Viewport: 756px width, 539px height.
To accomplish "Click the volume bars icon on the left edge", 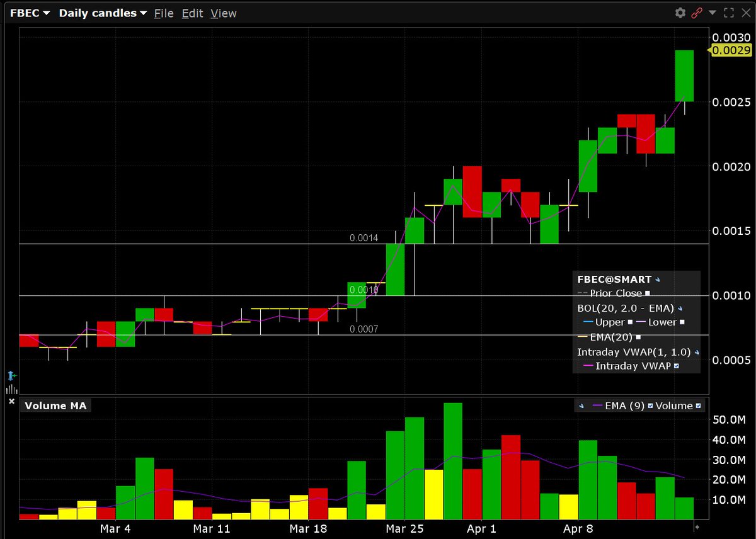I will pos(11,389).
